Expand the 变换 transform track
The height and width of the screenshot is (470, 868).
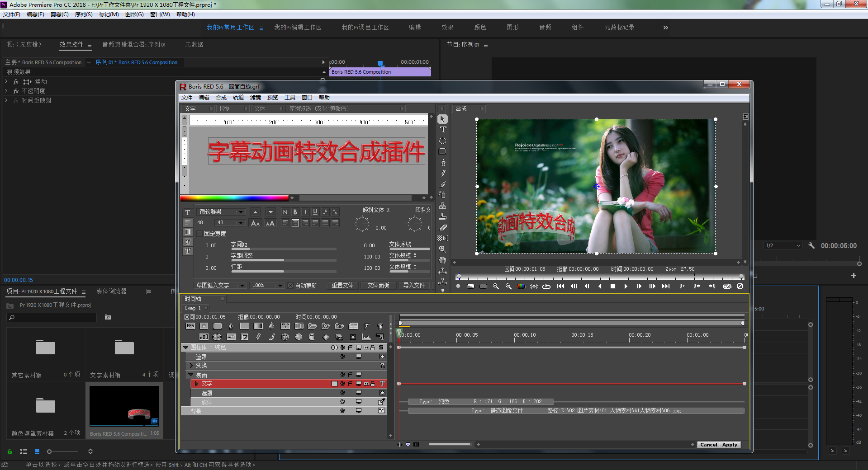(191, 365)
